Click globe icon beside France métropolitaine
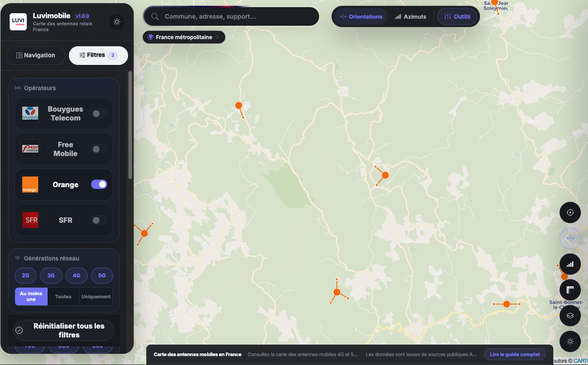 click(x=151, y=37)
